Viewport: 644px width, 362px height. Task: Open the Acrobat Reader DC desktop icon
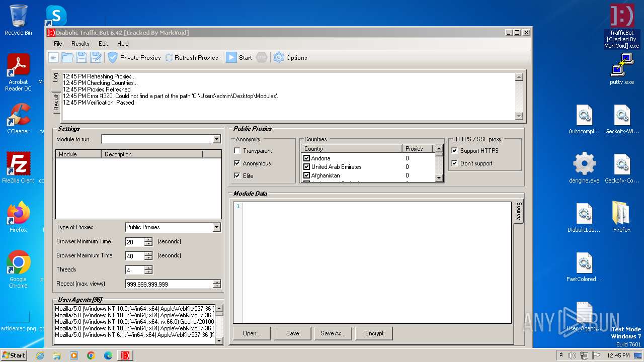[x=18, y=73]
